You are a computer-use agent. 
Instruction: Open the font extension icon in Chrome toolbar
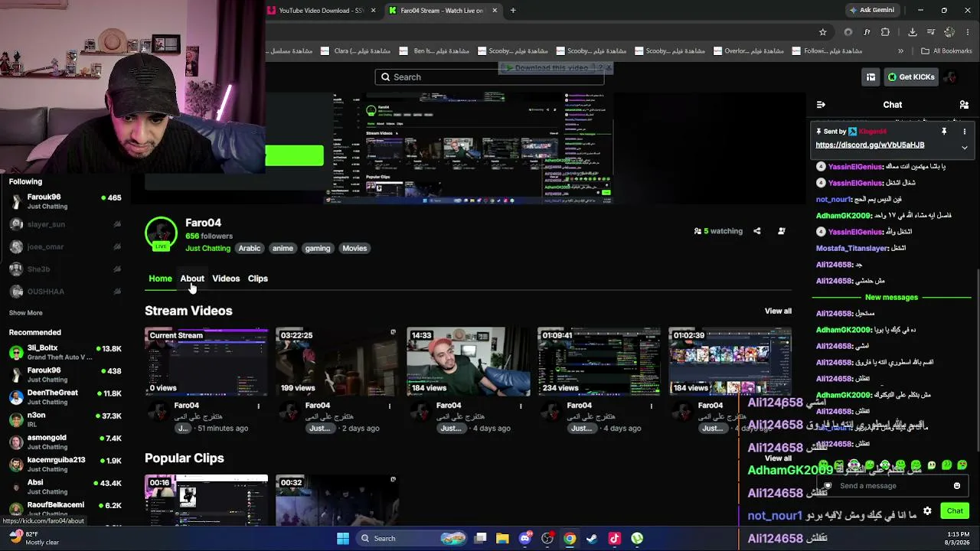click(x=867, y=32)
